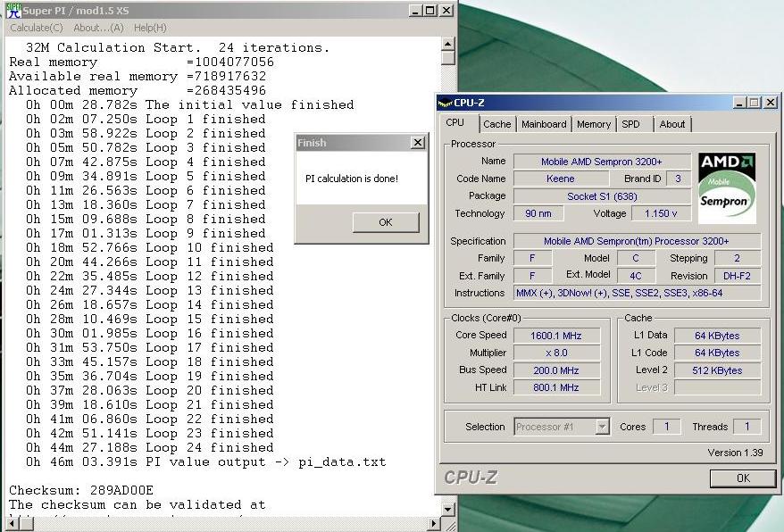This screenshot has width=784, height=532.
Task: Click the HT Link value '800.1 MHz'
Action: click(556, 387)
